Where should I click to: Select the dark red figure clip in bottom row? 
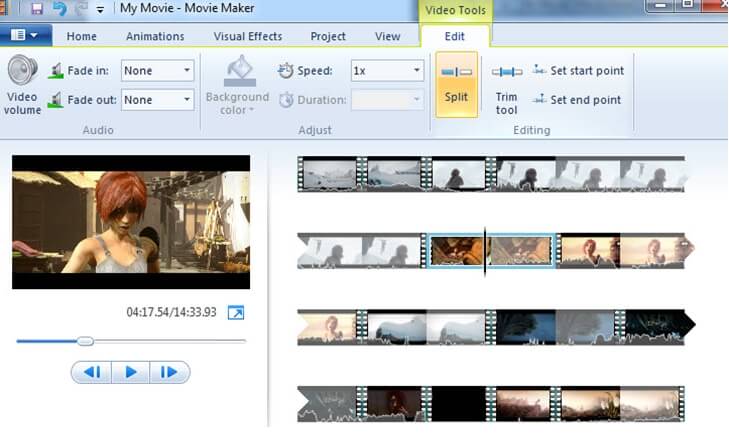pos(394,404)
